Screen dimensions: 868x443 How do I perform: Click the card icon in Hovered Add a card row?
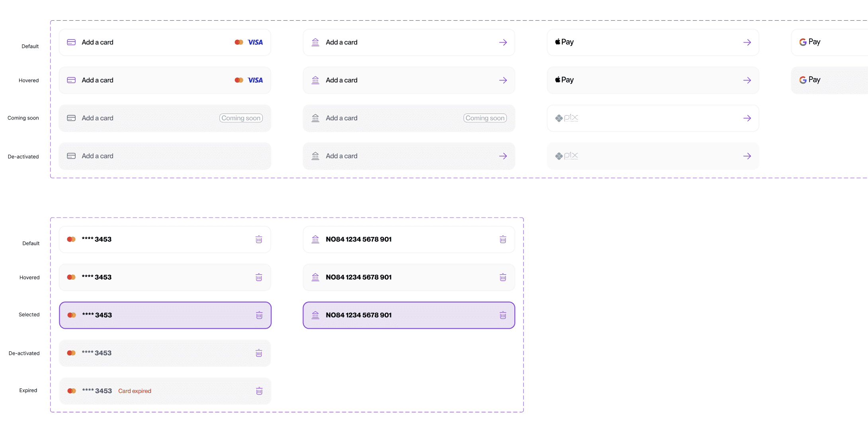pos(71,80)
